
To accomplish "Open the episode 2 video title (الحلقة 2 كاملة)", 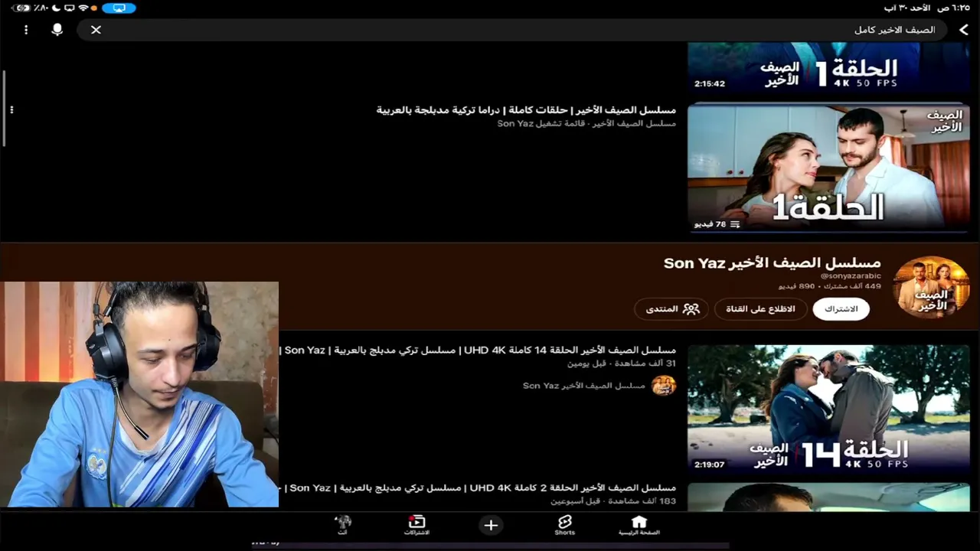I will click(x=479, y=488).
